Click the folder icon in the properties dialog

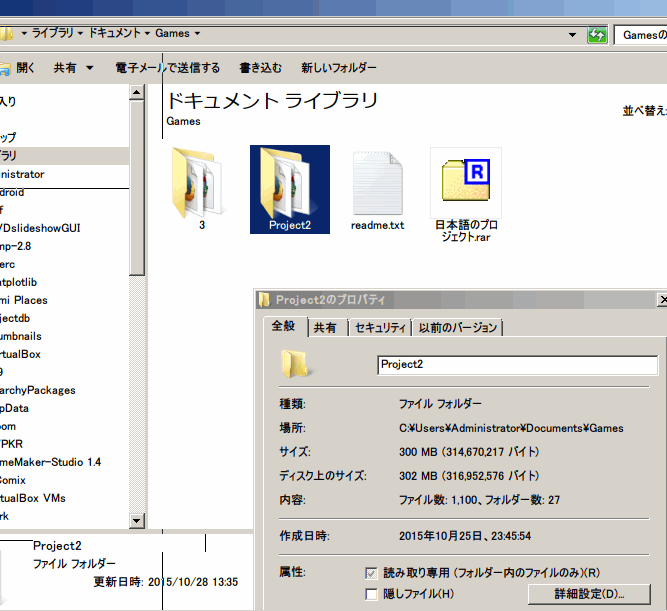(296, 364)
